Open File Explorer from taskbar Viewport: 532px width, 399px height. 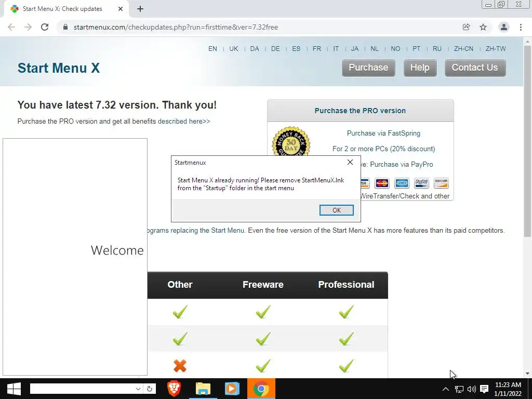tap(203, 389)
